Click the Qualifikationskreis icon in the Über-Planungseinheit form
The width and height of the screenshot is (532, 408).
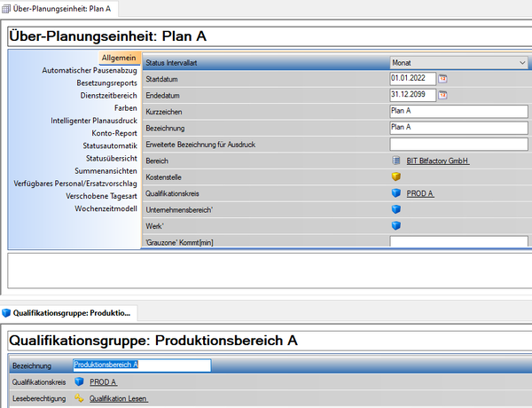[395, 192]
